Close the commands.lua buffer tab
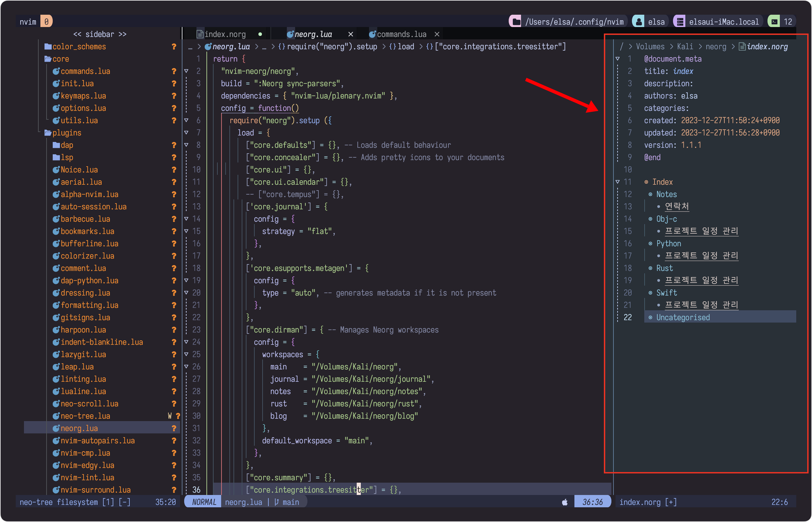The image size is (812, 522). (437, 34)
